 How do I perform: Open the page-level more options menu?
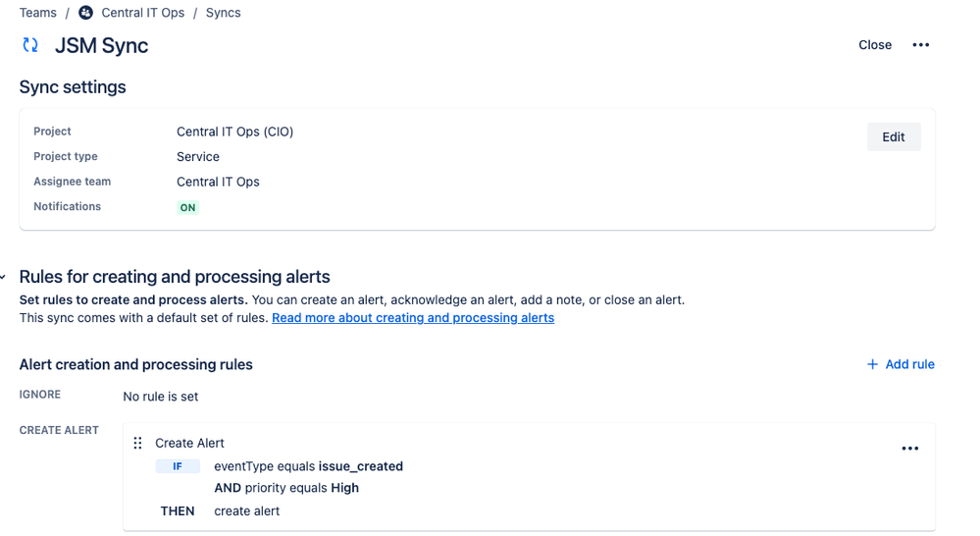920,45
